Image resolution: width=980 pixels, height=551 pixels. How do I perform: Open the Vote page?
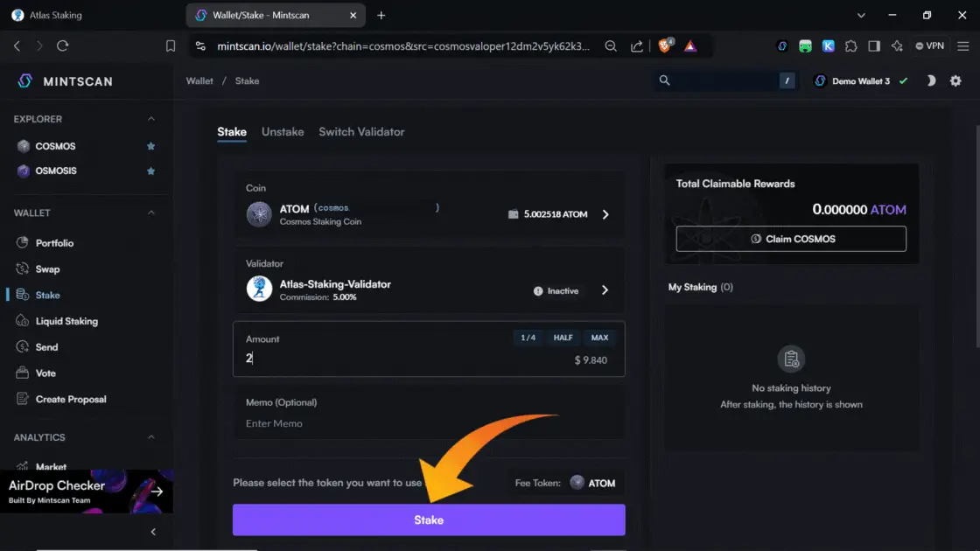coord(45,373)
